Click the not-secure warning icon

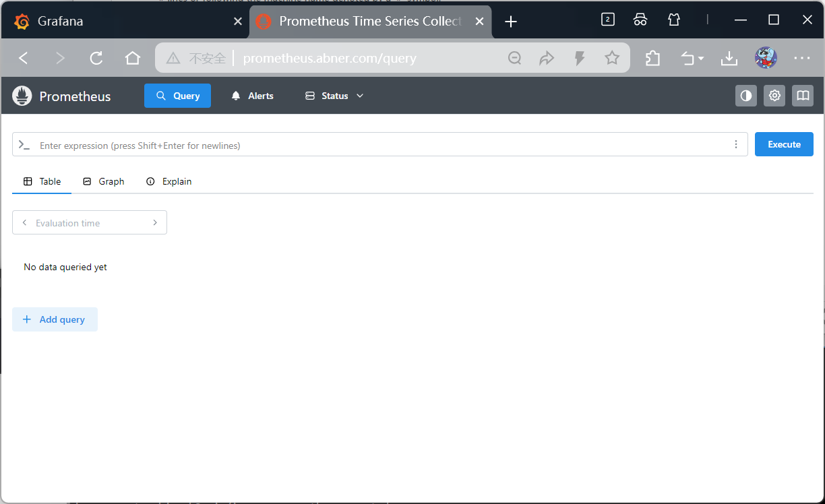pyautogui.click(x=173, y=58)
